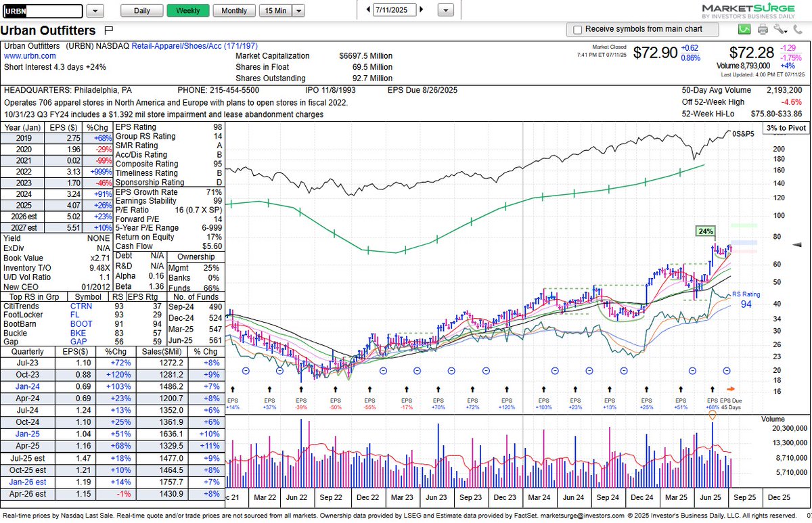
Task: Click the Composite Rating 95 value
Action: (x=219, y=164)
